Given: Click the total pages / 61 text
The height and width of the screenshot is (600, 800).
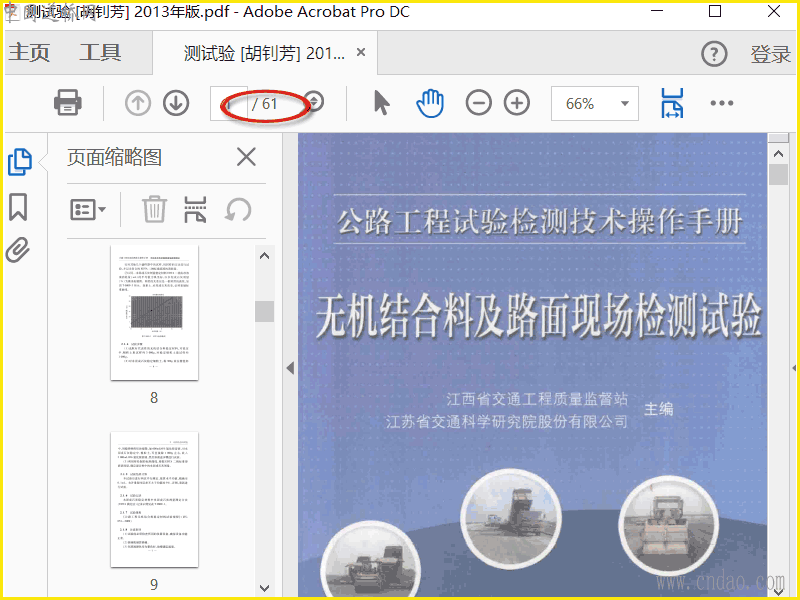Looking at the screenshot, I should coord(264,104).
